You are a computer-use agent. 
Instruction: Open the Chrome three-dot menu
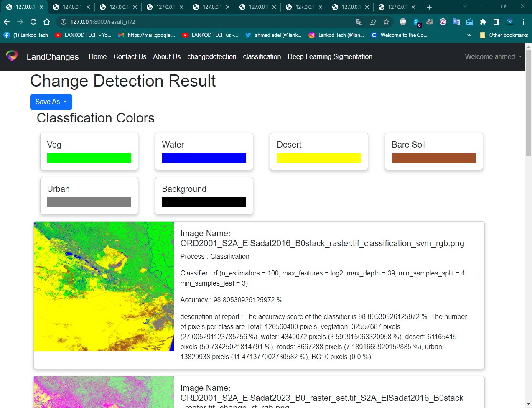coord(523,22)
